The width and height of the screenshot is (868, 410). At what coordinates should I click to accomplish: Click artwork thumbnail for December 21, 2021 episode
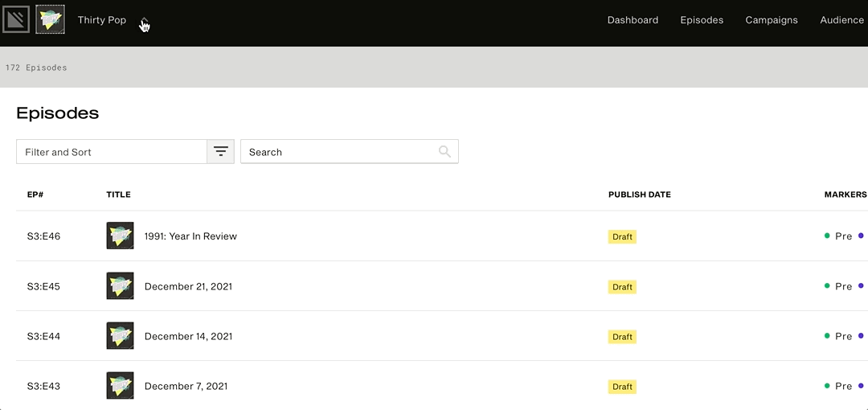coord(120,285)
